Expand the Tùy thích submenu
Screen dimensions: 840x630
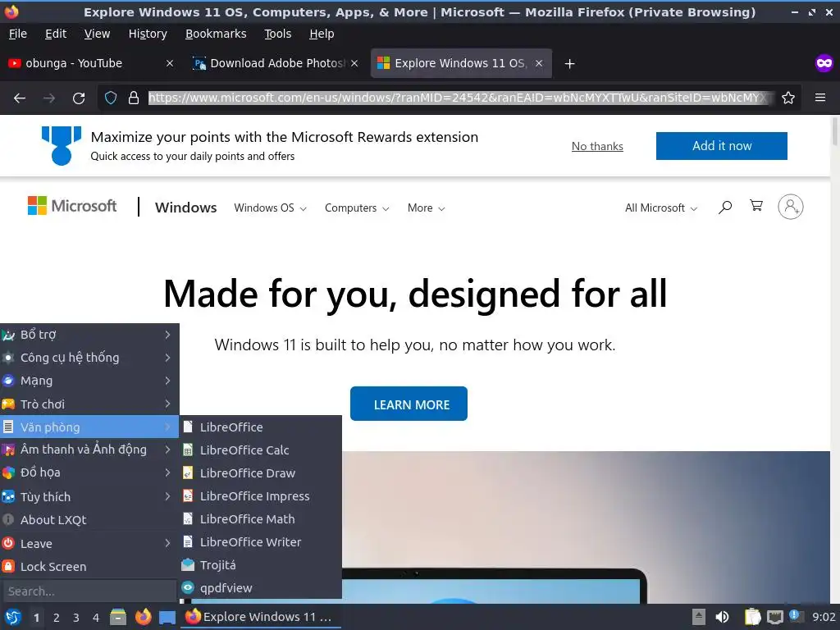(x=89, y=496)
